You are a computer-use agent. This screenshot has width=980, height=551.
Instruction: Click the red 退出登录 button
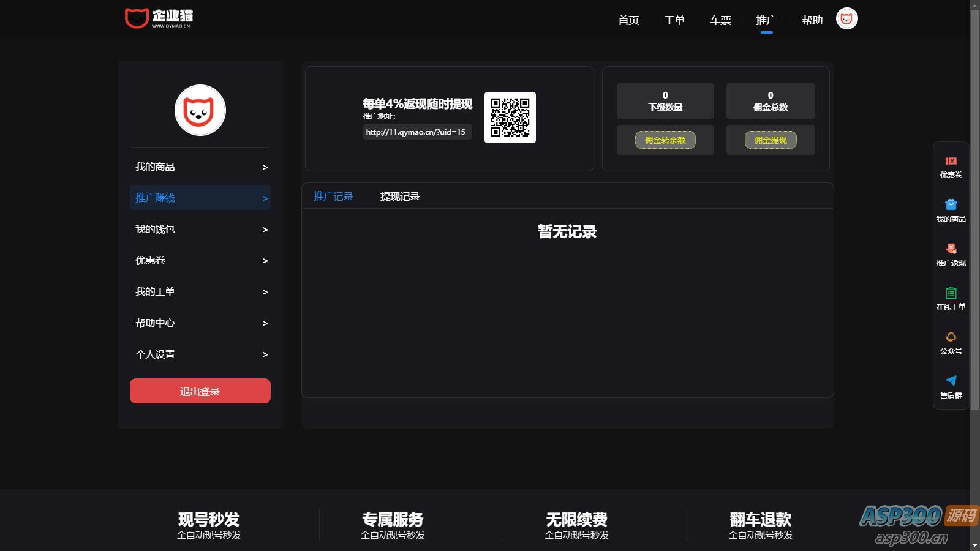pos(200,391)
